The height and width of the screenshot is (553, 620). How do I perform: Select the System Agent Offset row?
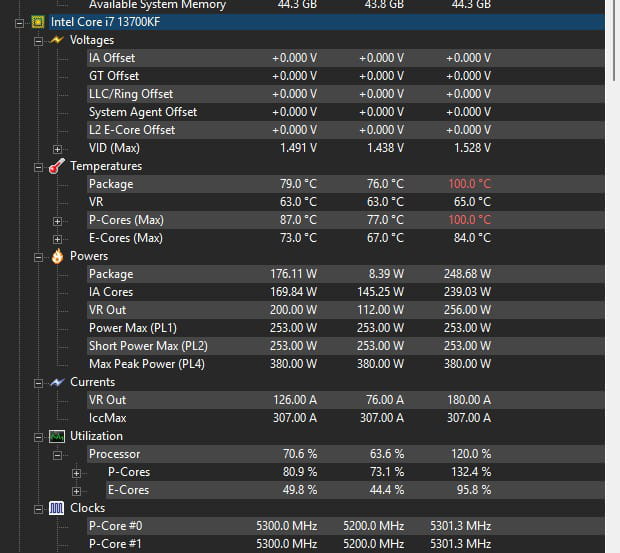click(346, 112)
